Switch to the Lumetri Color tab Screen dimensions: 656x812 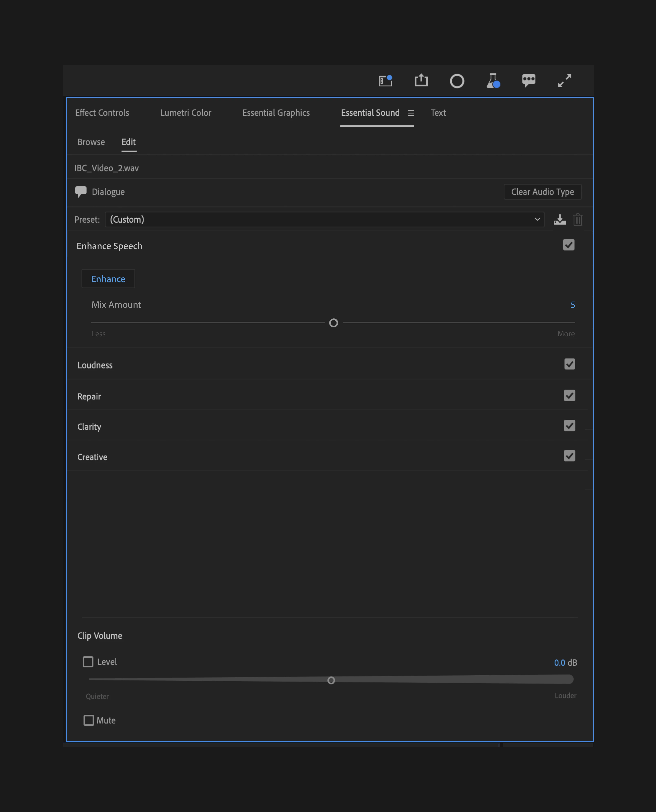click(186, 113)
